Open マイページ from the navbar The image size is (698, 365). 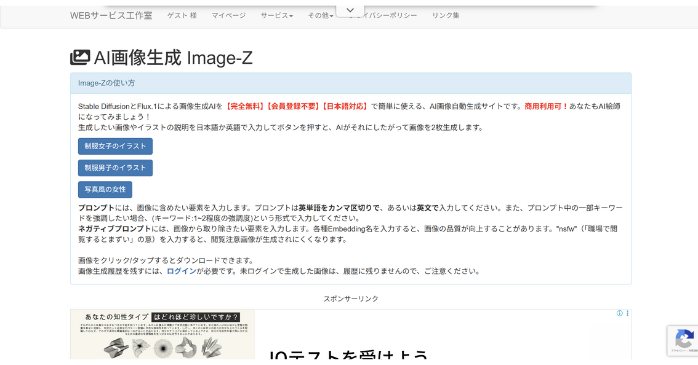click(228, 16)
